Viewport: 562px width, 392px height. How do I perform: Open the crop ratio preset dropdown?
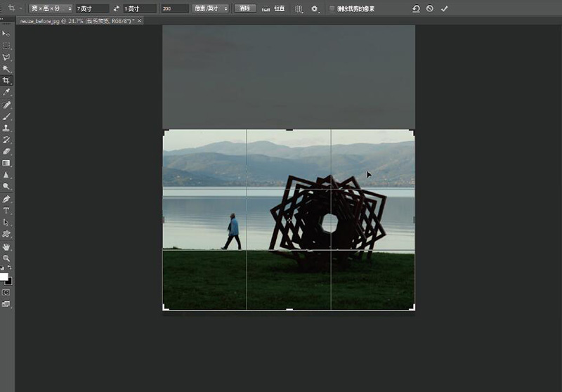coord(51,8)
